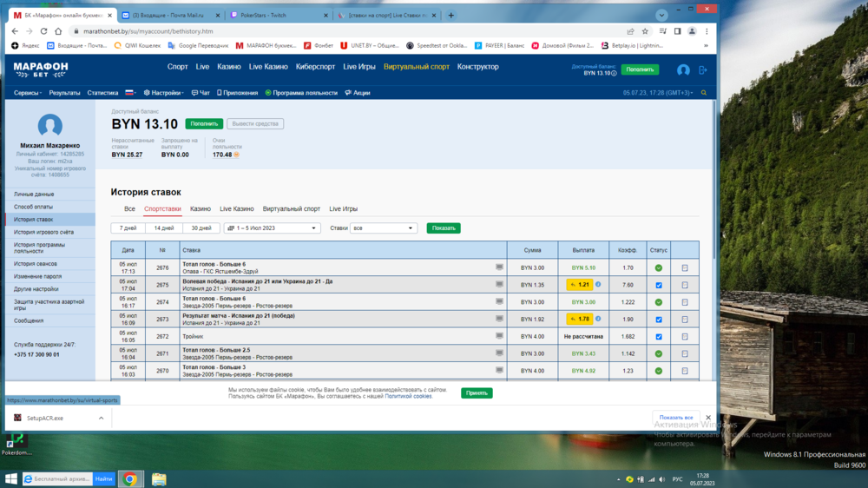Expand the Сервисы menu
This screenshot has width=868, height=488.
coord(28,93)
